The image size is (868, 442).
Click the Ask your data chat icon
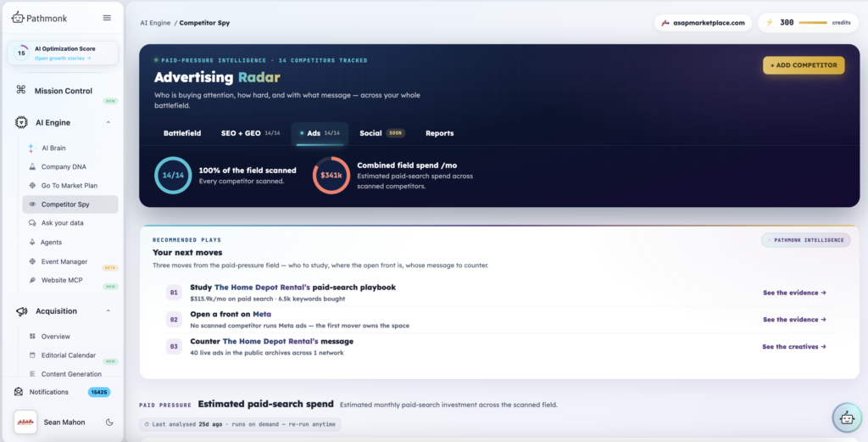pos(32,222)
